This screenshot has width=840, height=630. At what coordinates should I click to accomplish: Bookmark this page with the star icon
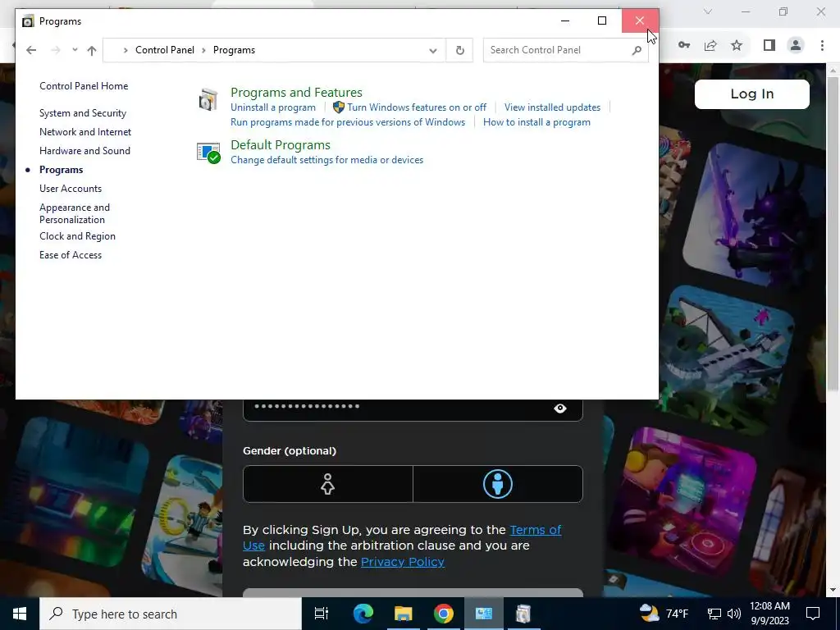[737, 45]
